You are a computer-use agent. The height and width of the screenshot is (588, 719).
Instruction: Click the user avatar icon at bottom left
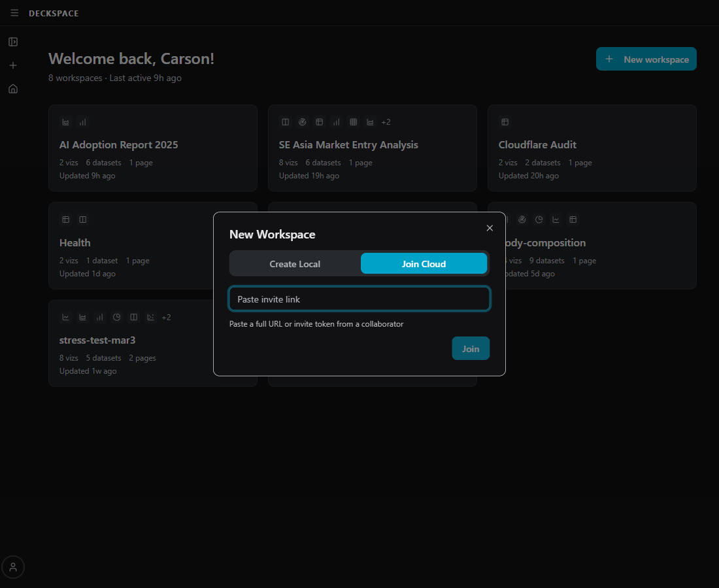tap(13, 566)
